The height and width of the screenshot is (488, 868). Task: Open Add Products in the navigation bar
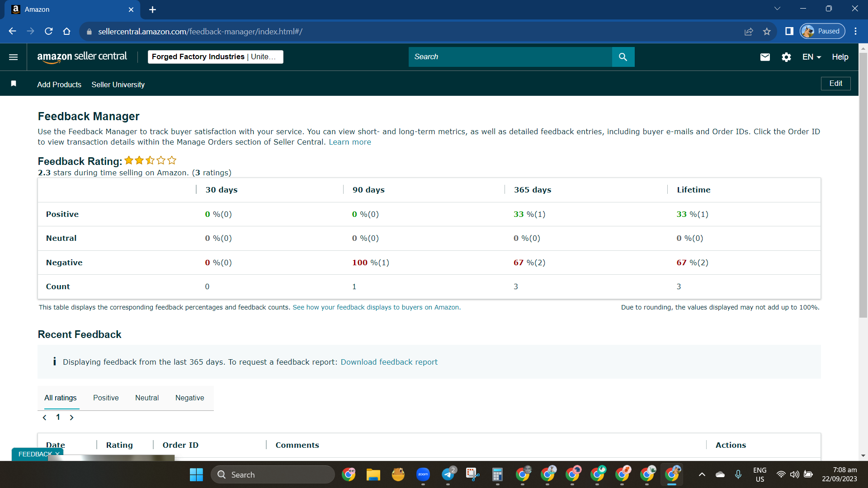tap(59, 84)
